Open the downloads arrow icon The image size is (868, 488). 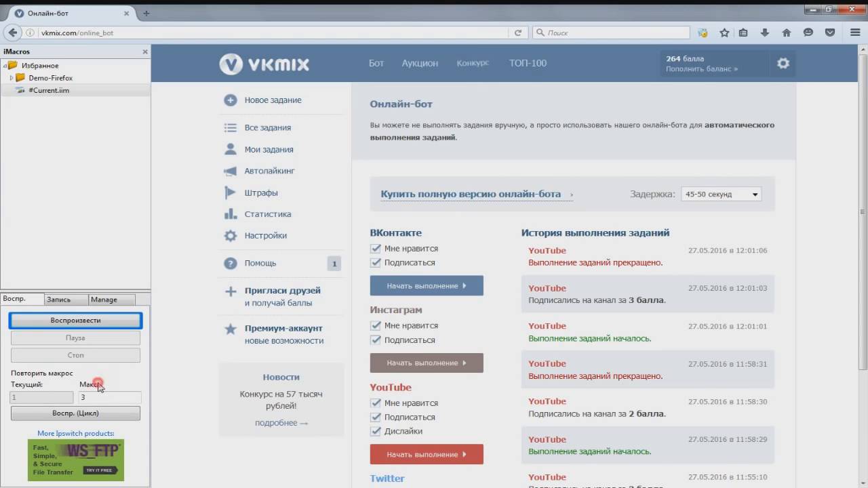pos(765,33)
